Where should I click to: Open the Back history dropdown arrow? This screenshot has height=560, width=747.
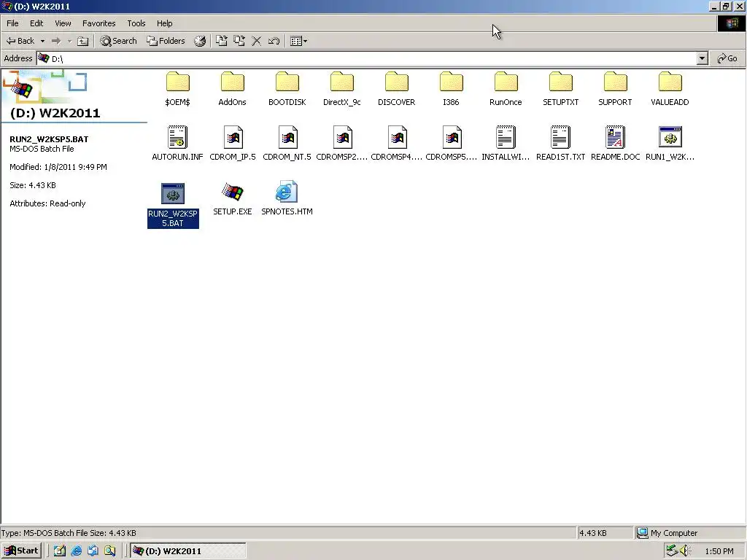click(42, 41)
